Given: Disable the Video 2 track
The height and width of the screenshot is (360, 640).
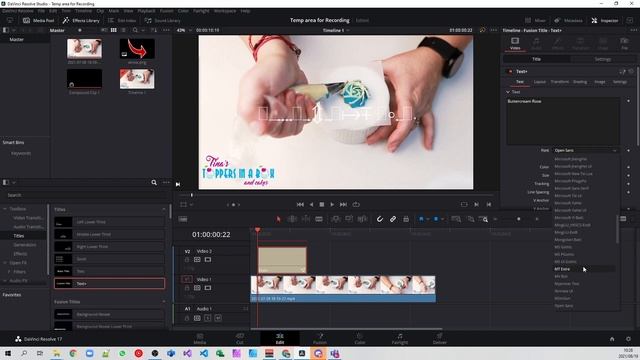Looking at the screenshot, I should click(x=208, y=260).
